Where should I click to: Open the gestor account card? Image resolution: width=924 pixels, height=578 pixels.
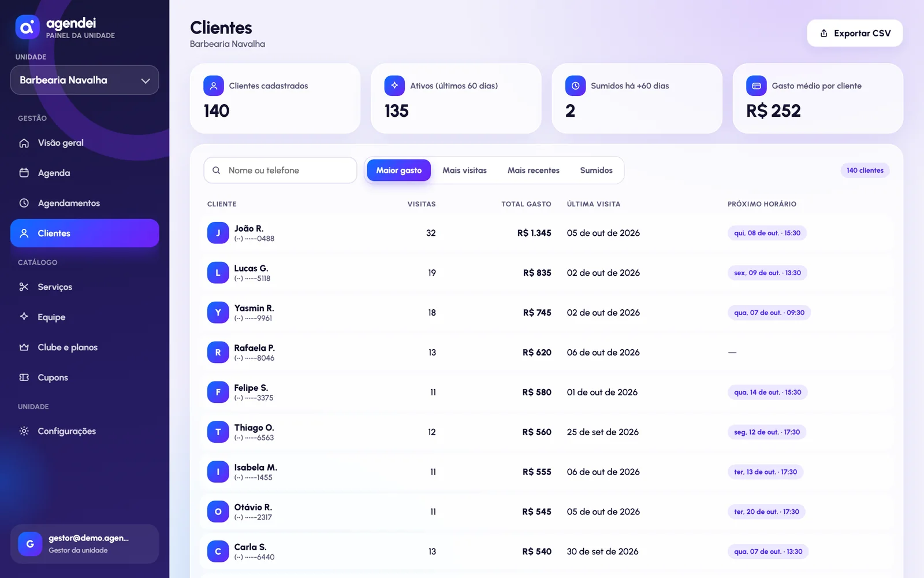pos(84,544)
